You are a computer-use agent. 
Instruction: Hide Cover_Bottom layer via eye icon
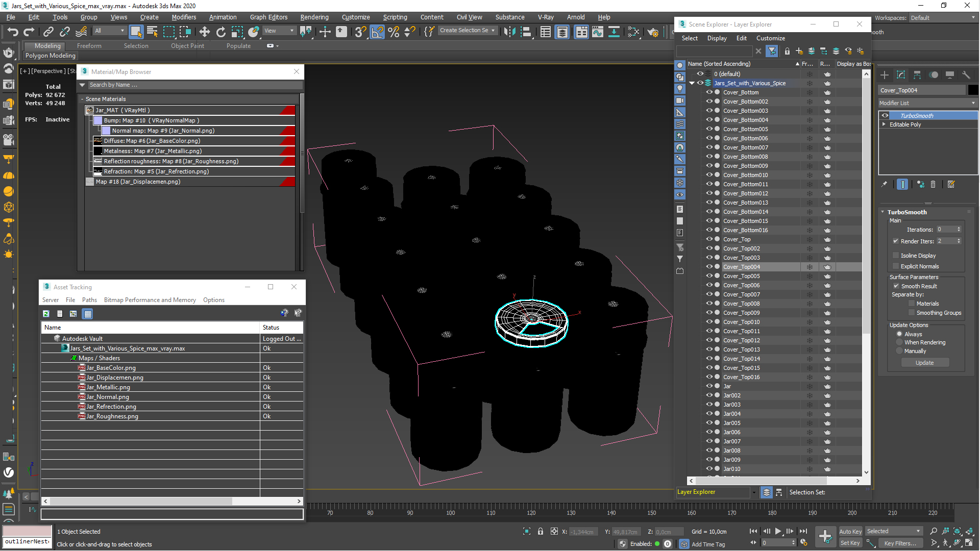point(709,92)
